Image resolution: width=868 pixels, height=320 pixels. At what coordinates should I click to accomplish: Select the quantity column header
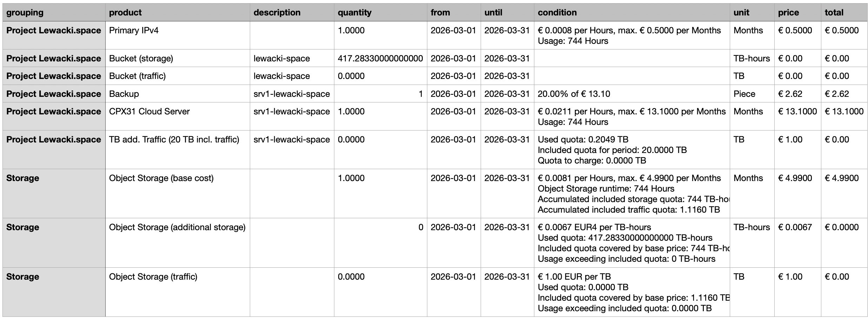coord(380,13)
